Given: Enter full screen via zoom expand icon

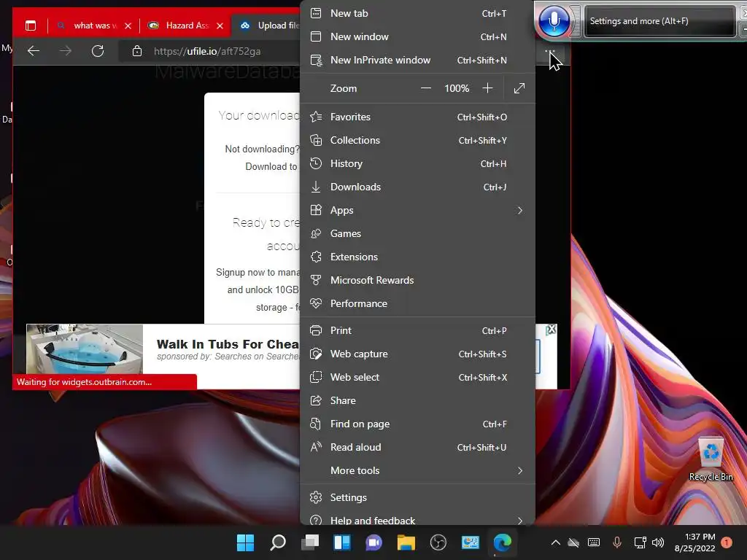Looking at the screenshot, I should click(x=519, y=88).
